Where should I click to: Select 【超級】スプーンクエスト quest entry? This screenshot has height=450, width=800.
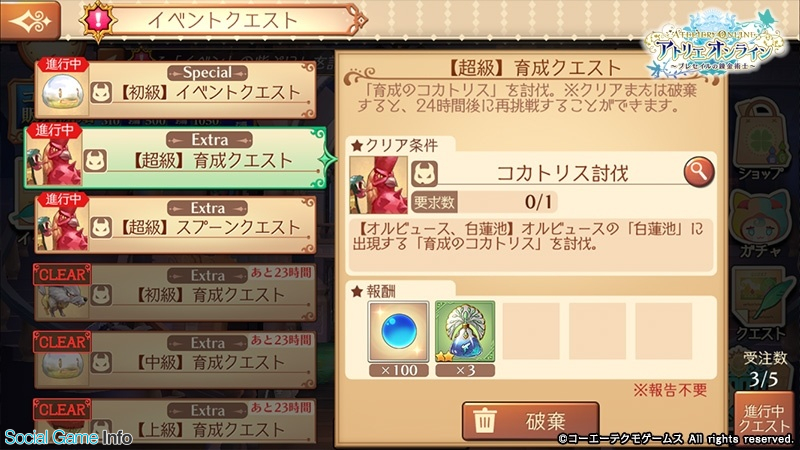coord(176,225)
